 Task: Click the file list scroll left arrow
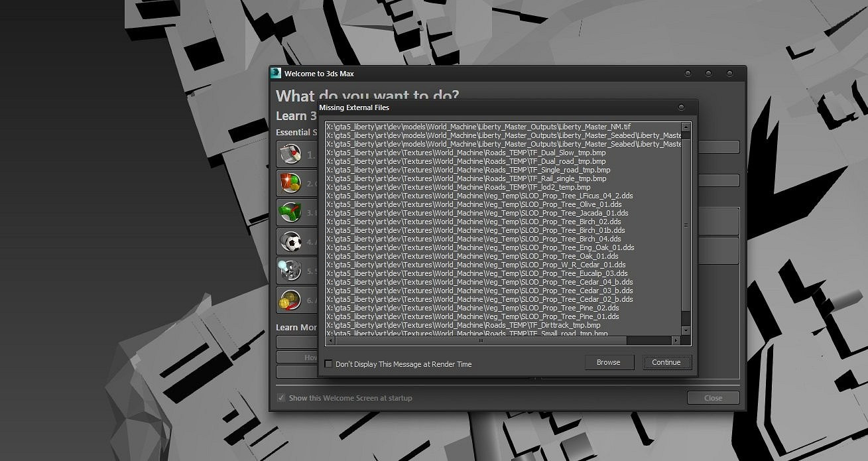330,341
